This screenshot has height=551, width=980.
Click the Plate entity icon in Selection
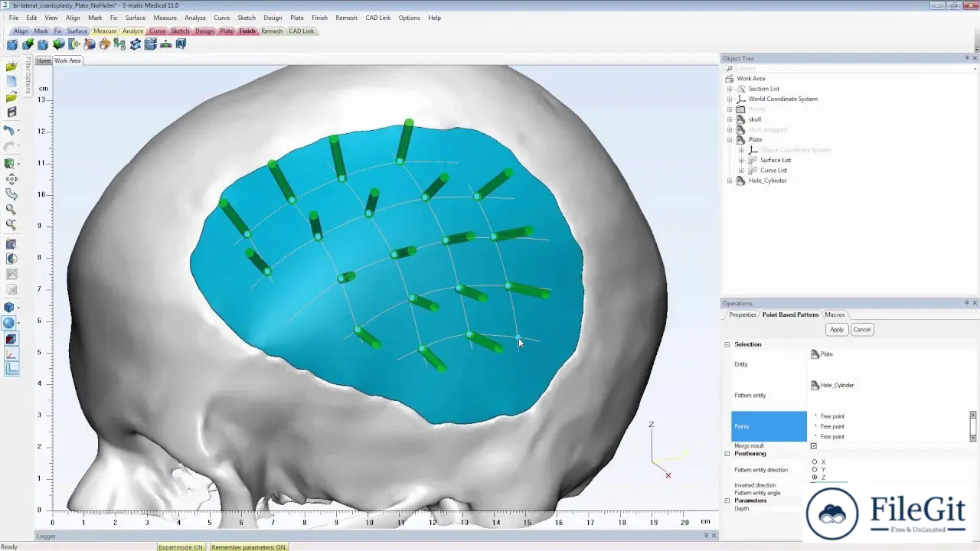point(815,354)
